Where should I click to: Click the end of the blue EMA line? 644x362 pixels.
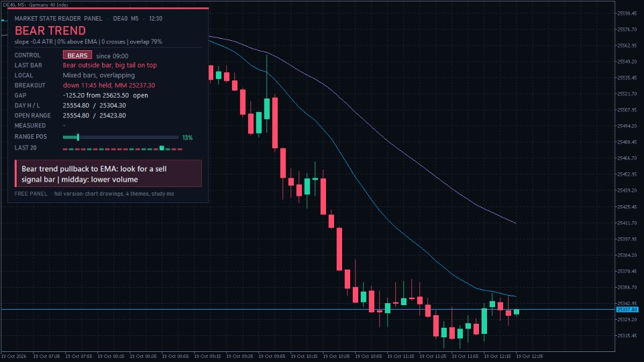(x=515, y=296)
